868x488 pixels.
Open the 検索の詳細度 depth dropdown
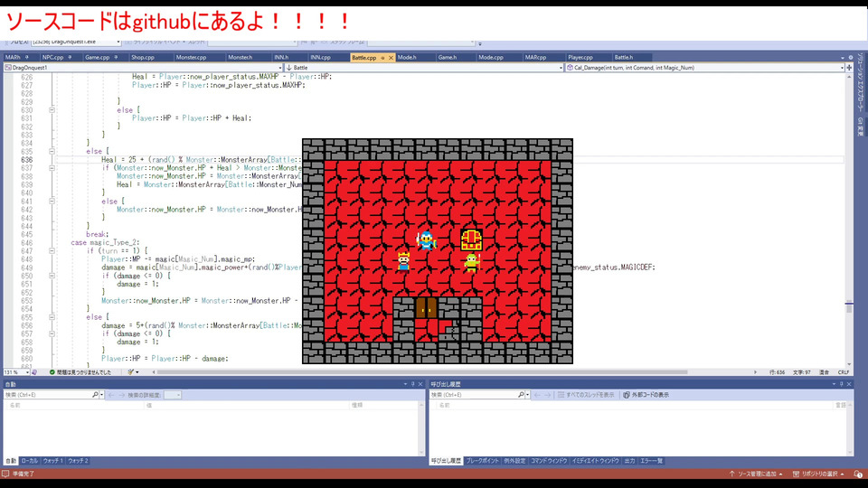[x=173, y=395]
